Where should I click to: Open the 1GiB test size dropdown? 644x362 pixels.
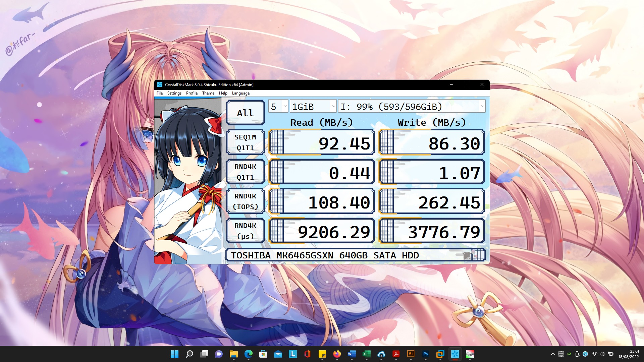(313, 107)
